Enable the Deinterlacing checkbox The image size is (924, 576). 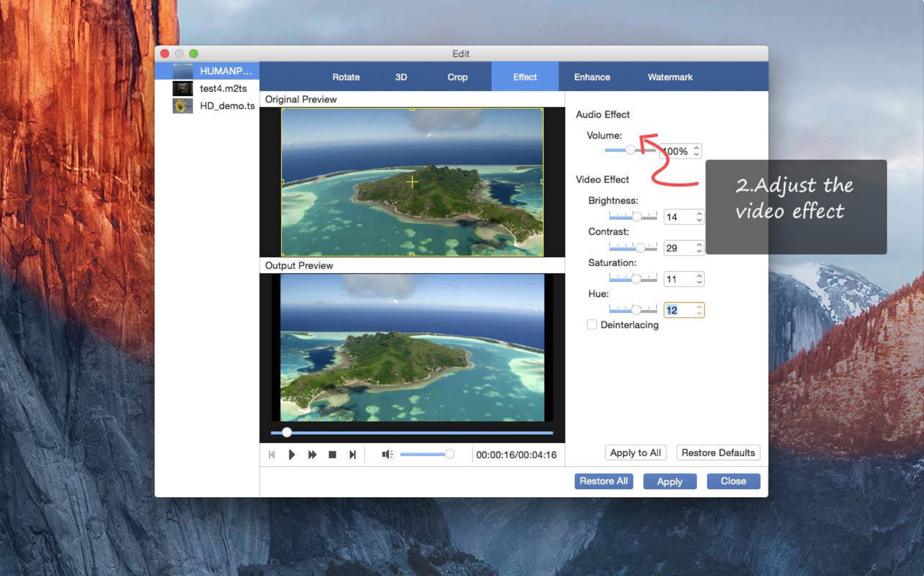click(x=592, y=325)
